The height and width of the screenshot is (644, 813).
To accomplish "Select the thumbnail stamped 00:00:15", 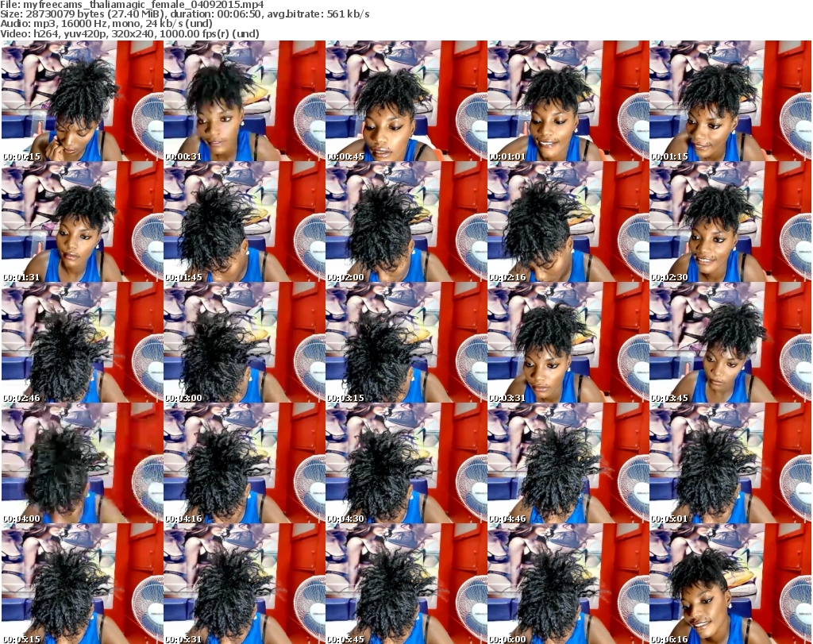I will [83, 101].
